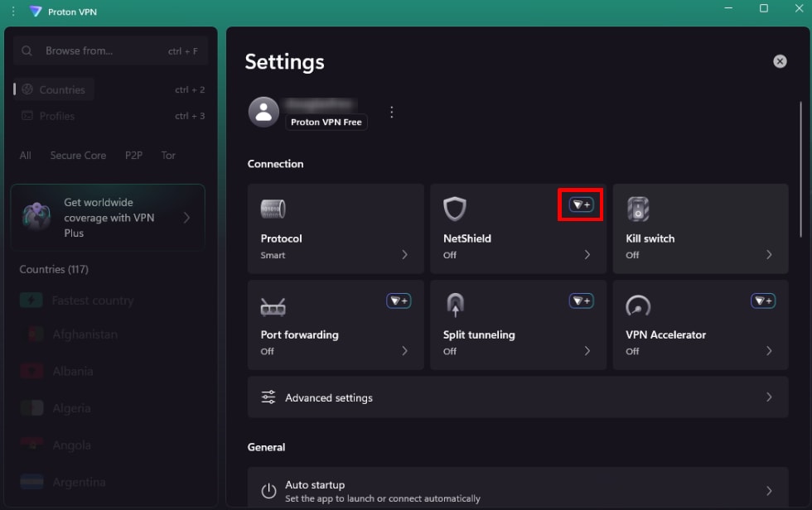The height and width of the screenshot is (510, 812).
Task: Switch to the Secure Core tab
Action: pyautogui.click(x=78, y=155)
